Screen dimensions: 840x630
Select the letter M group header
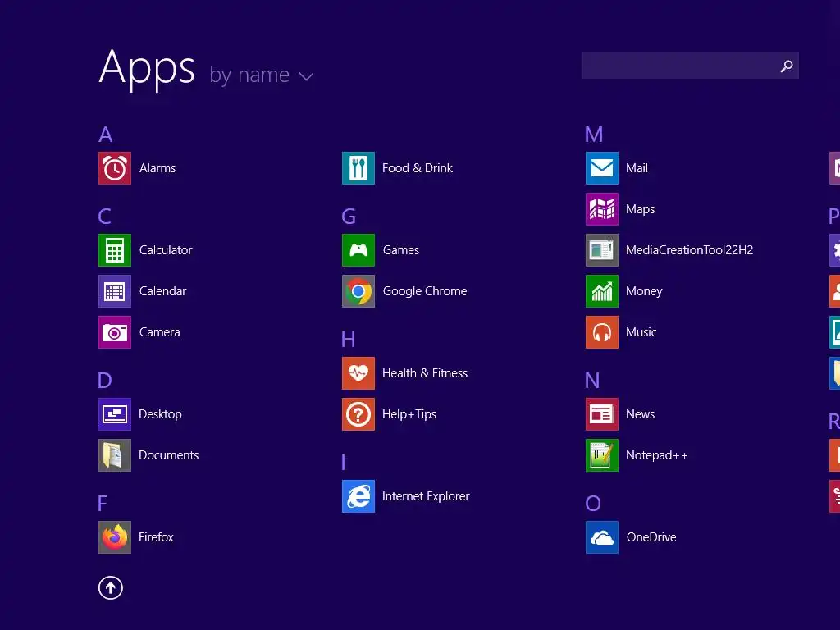594,135
